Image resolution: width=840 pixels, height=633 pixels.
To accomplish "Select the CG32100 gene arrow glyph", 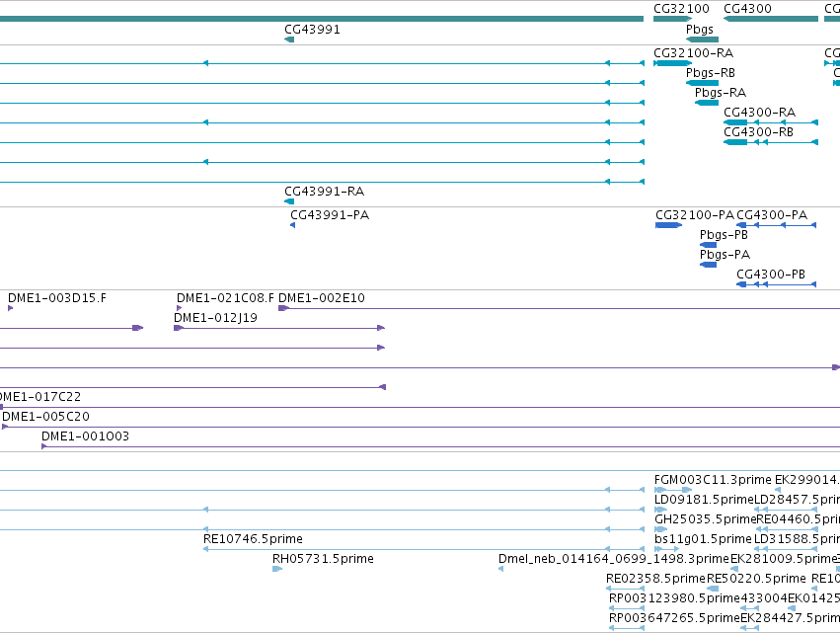I will point(672,19).
